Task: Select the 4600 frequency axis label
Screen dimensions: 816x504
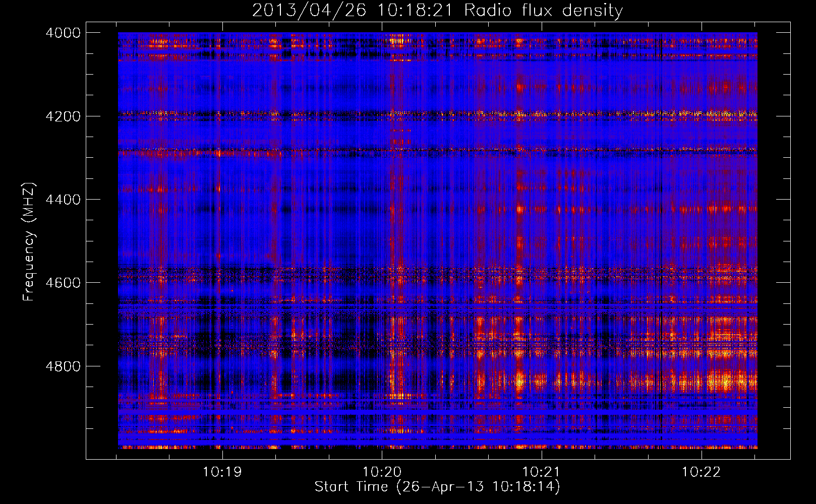Action: click(x=63, y=283)
